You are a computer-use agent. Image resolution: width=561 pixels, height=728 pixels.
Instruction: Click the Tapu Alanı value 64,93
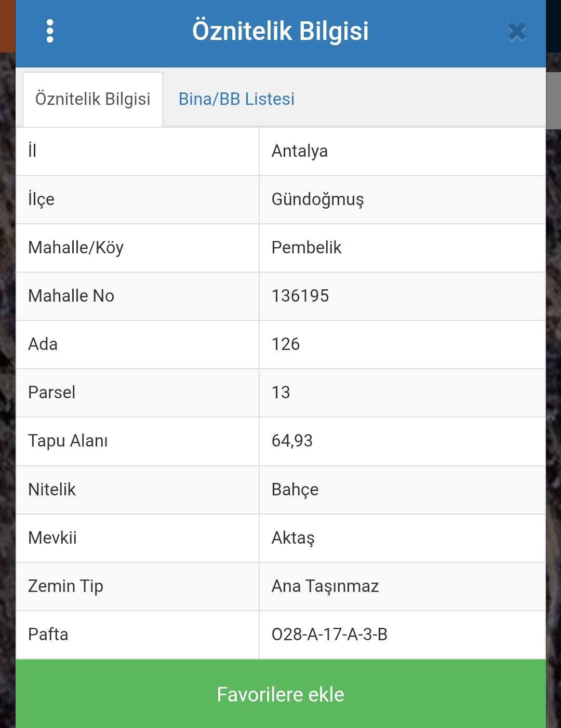tap(292, 441)
